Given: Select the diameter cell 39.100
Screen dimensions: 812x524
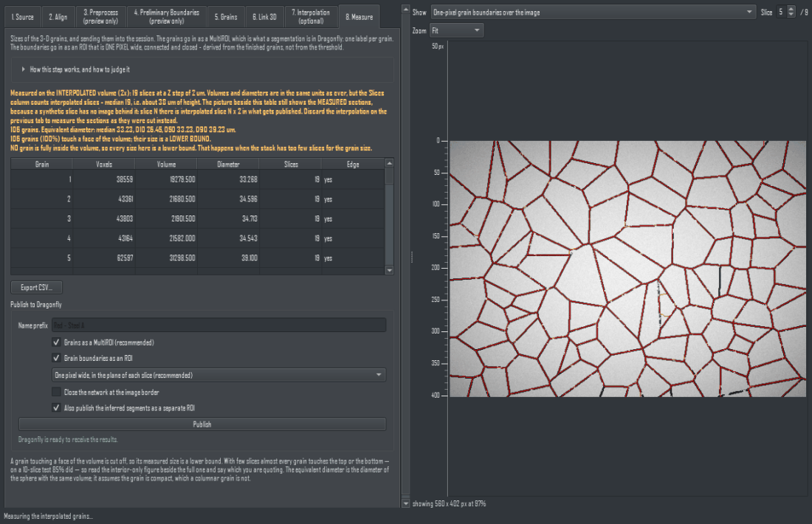Looking at the screenshot, I should click(228, 258).
